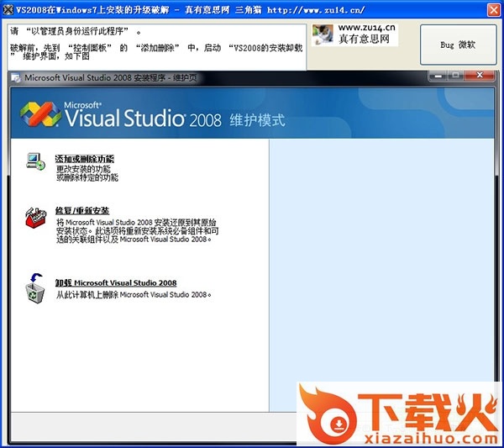Click the 维护模式 header text
Image resolution: width=504 pixels, height=448 pixels.
[x=257, y=120]
